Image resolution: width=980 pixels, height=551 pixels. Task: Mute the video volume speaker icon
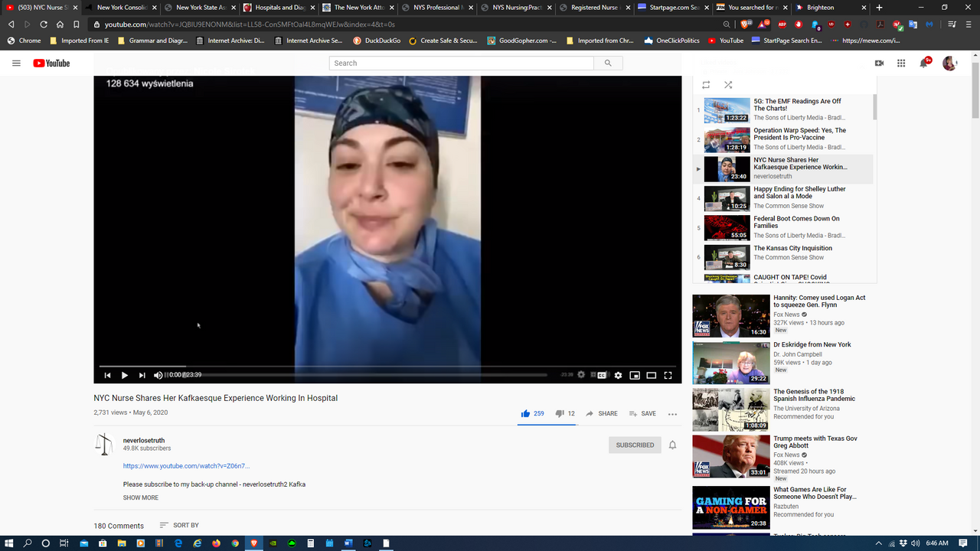coord(158,375)
